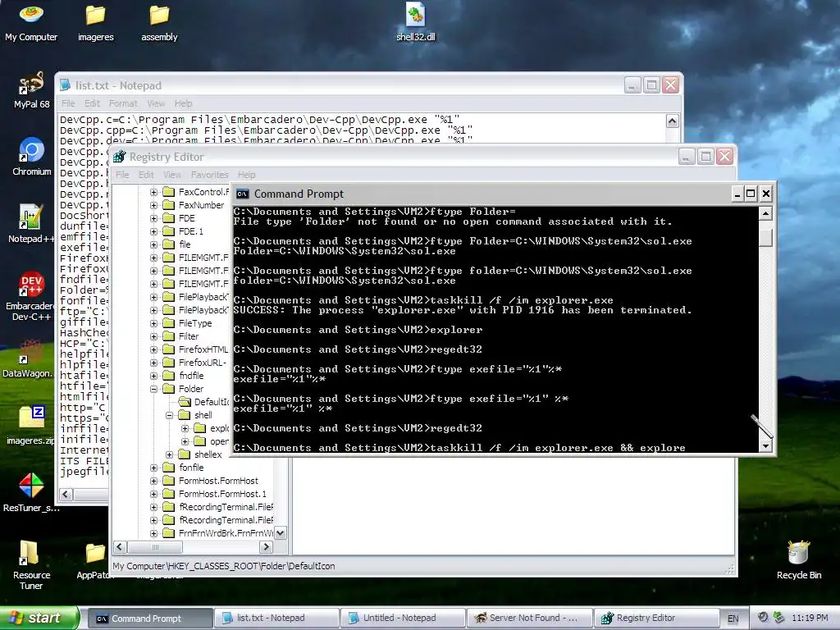Expand the shellex key under Folder
840x630 pixels.
click(x=169, y=454)
